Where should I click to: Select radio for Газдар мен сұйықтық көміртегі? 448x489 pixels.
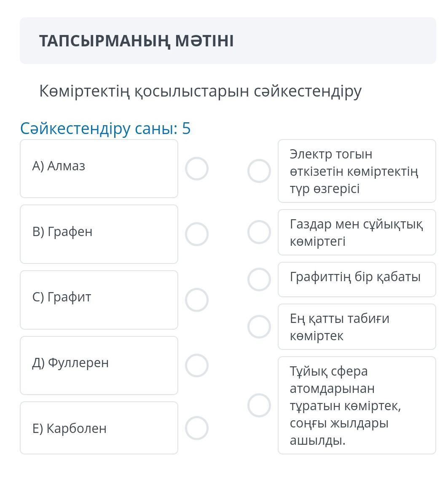pyautogui.click(x=259, y=232)
